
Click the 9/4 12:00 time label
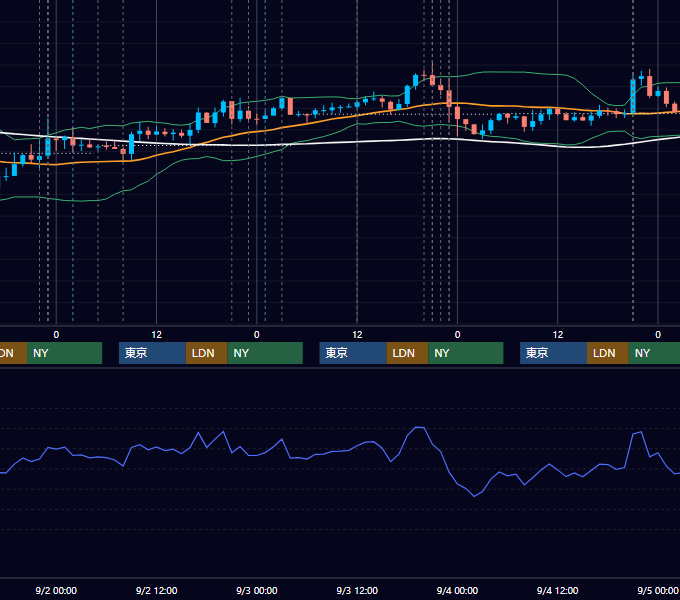click(x=557, y=590)
